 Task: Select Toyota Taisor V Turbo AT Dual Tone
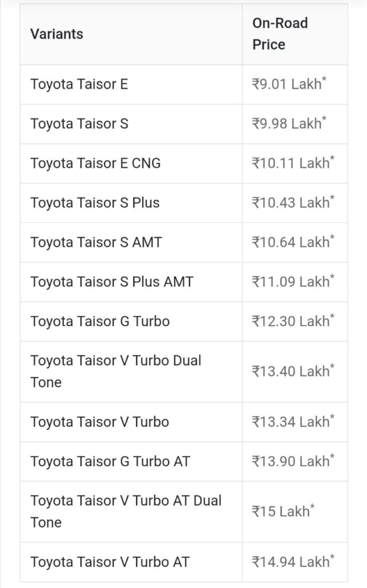[126, 511]
